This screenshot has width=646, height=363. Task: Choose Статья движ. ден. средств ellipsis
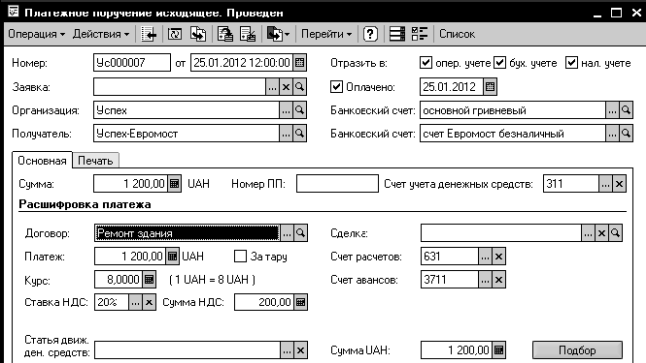coord(287,350)
